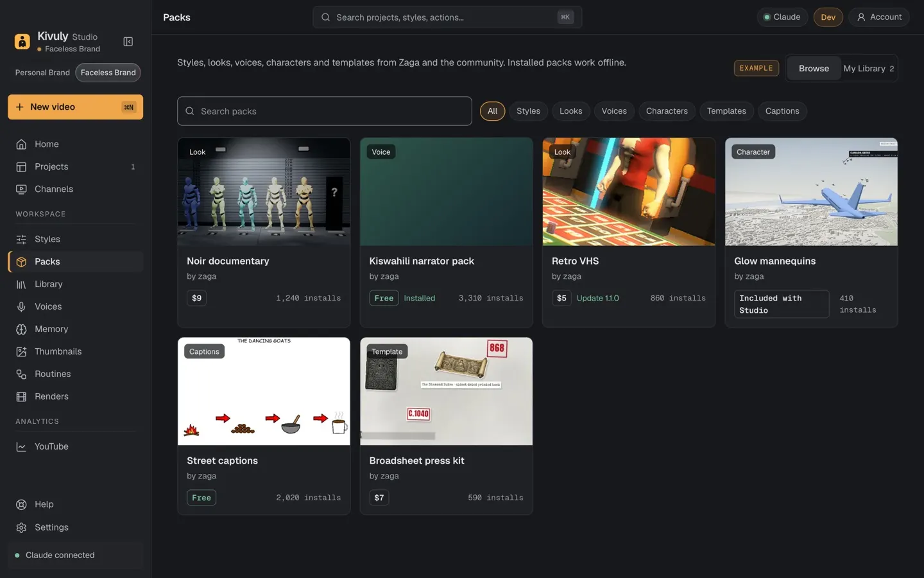Screen dimensions: 924x578
Task: Click the Memory brain icon
Action: [21, 329]
